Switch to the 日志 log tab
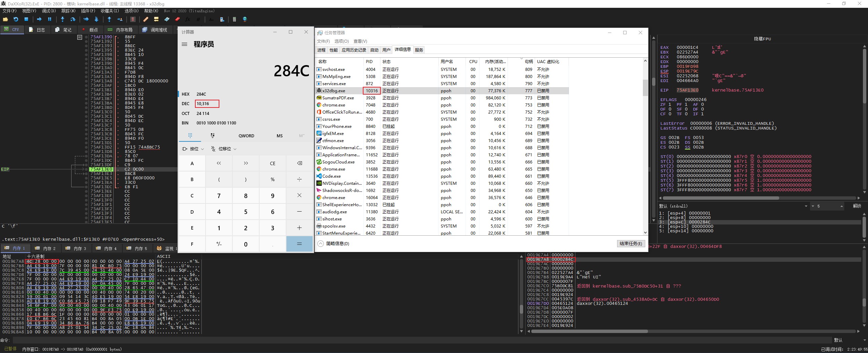 (37, 30)
